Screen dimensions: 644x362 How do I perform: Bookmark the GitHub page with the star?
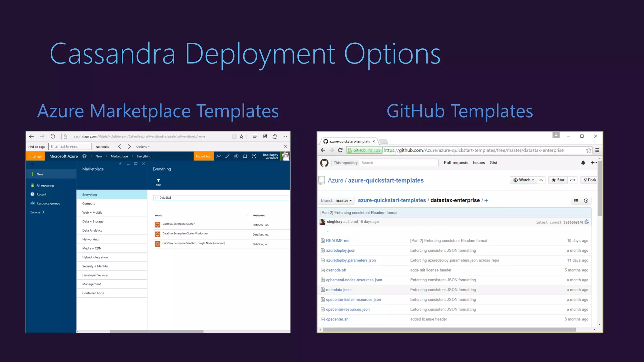click(x=588, y=150)
